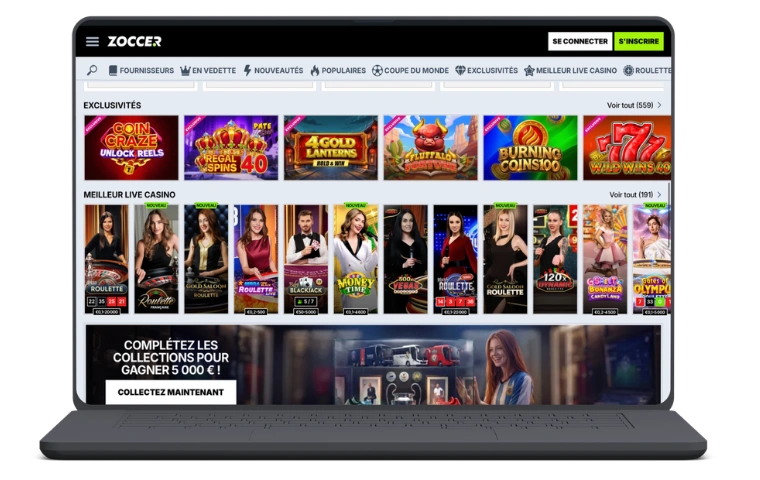Expand Exclusivités with the chevron arrow
The width and height of the screenshot is (760, 480).
659,105
